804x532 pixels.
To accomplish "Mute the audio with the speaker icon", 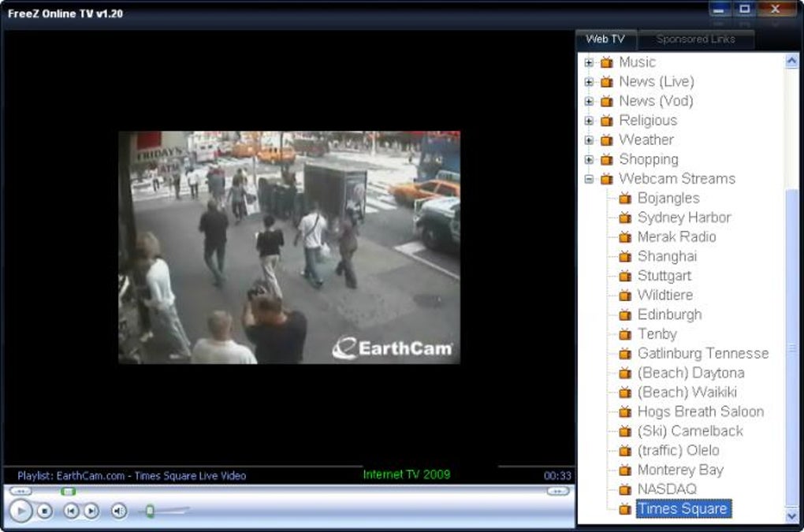I will [x=119, y=511].
